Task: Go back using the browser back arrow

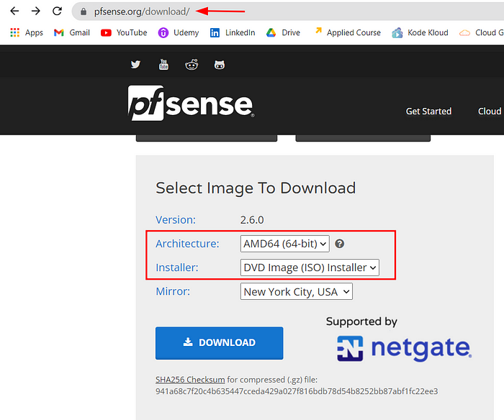Action: (x=15, y=12)
